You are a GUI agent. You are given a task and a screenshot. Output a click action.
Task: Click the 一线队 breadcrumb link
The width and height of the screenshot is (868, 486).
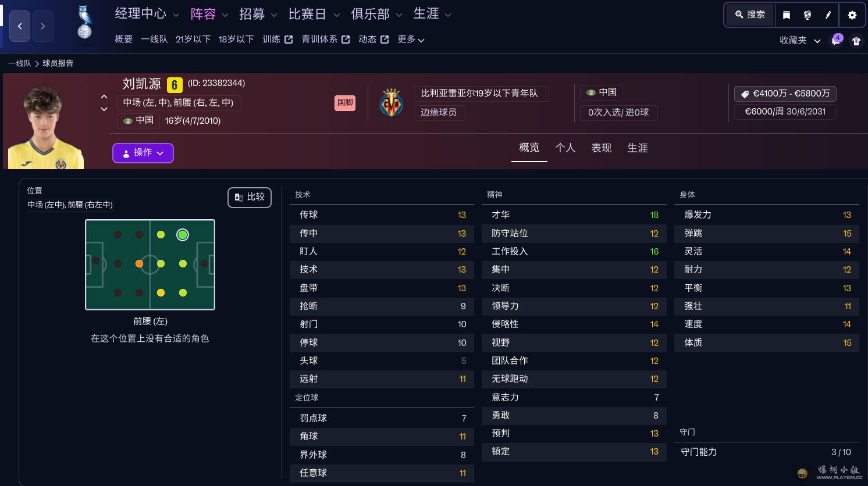(20, 63)
